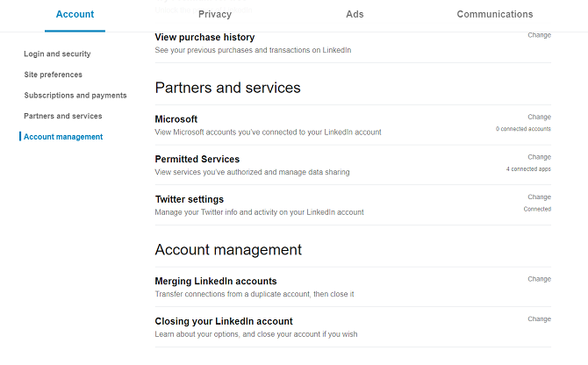Image resolution: width=588 pixels, height=365 pixels.
Task: Open Site preferences in the sidebar
Action: tap(54, 75)
